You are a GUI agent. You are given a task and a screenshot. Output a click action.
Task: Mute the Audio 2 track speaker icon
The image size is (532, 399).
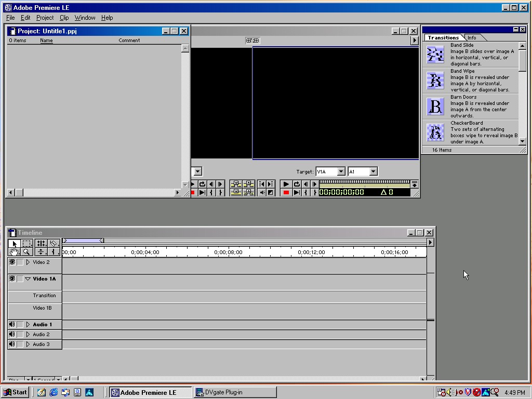[x=12, y=334]
